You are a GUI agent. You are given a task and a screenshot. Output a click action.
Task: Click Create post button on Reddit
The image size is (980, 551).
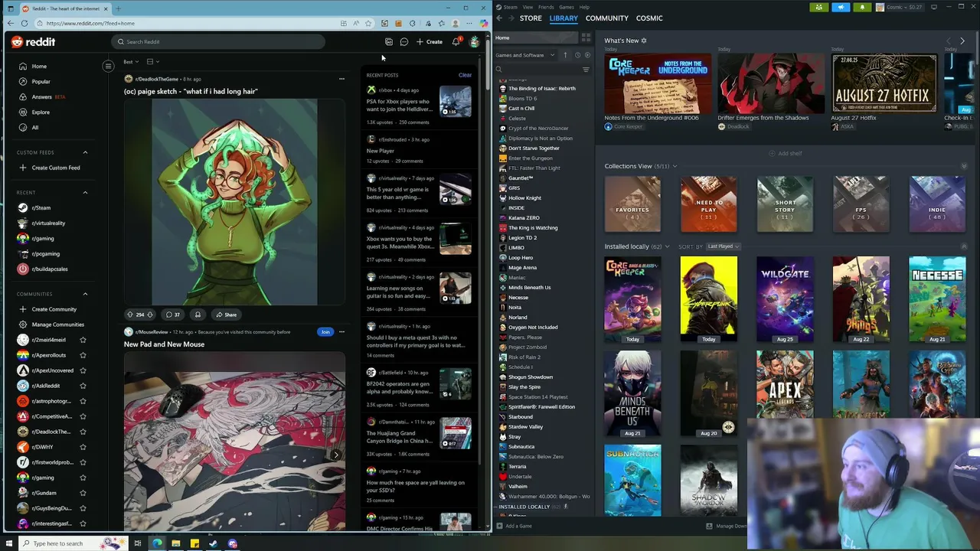[430, 42]
